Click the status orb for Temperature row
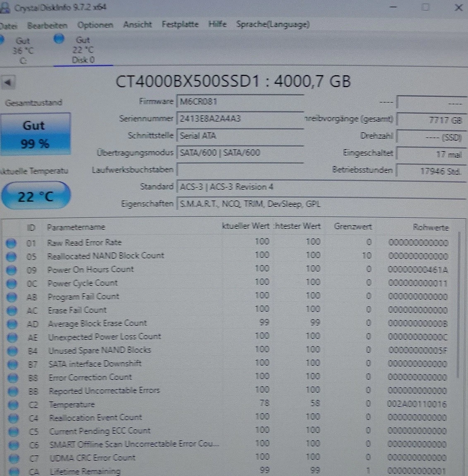This screenshot has height=476, width=468. pyautogui.click(x=13, y=405)
